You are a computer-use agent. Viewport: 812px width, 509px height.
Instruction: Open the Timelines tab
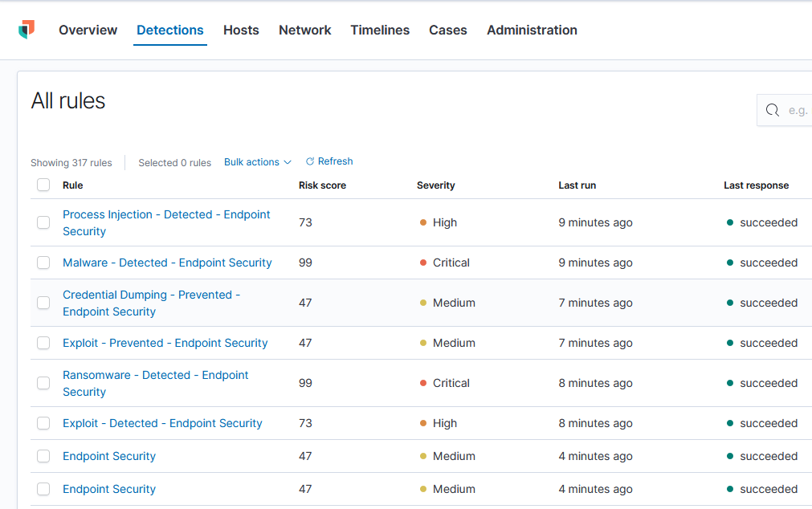coord(380,30)
